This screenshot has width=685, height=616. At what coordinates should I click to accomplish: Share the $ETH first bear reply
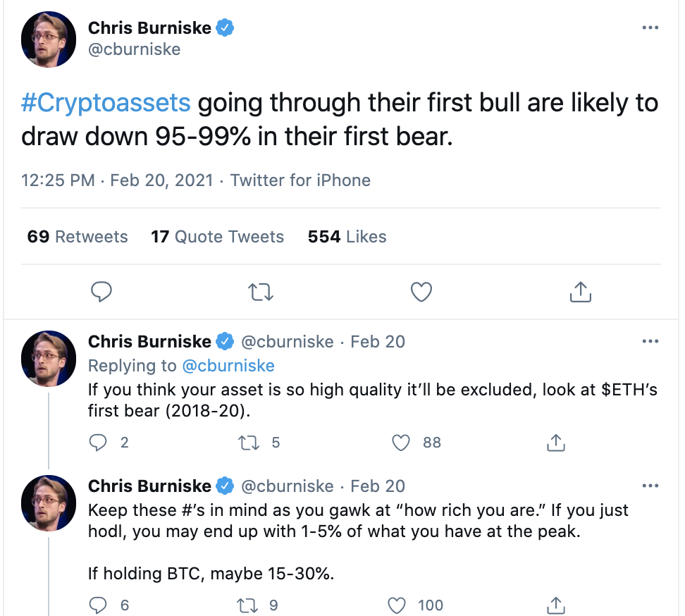(x=555, y=443)
